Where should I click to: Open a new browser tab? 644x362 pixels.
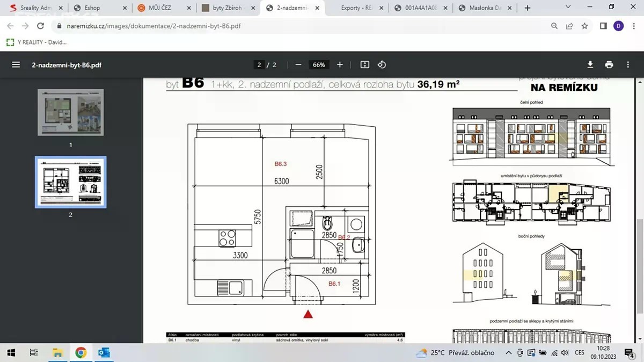point(528,8)
